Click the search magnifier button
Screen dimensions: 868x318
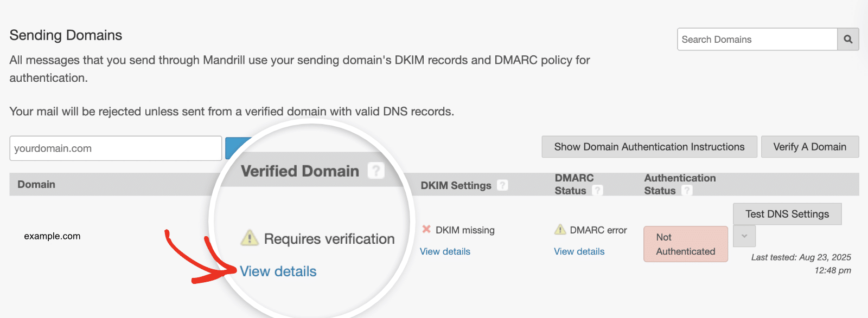click(x=848, y=40)
